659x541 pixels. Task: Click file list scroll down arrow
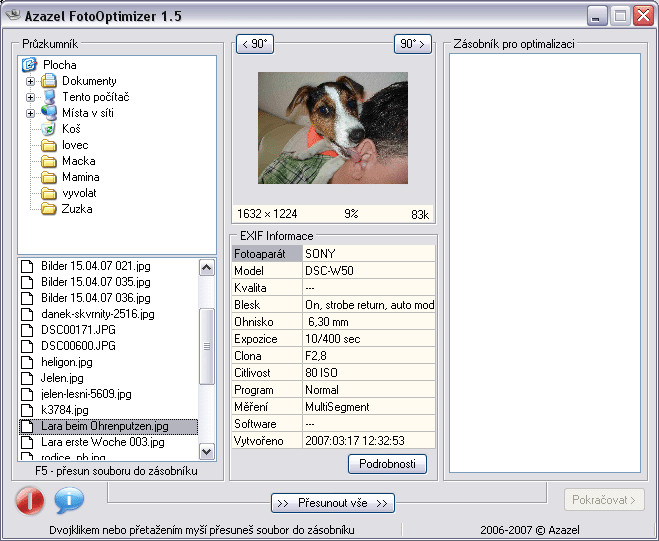coord(206,452)
